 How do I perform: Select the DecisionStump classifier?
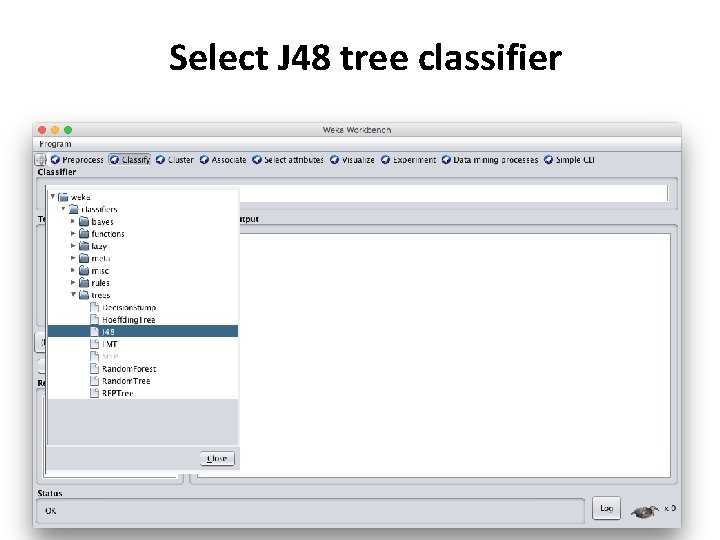coord(129,307)
